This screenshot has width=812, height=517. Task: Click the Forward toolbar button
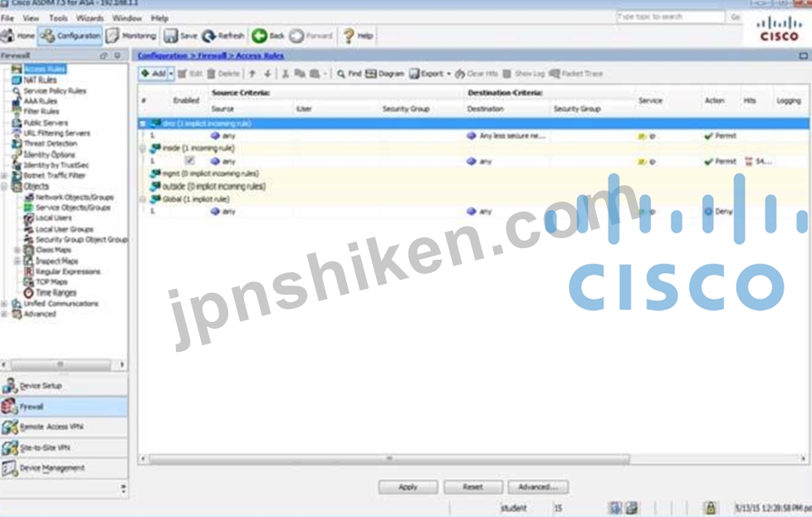(311, 36)
